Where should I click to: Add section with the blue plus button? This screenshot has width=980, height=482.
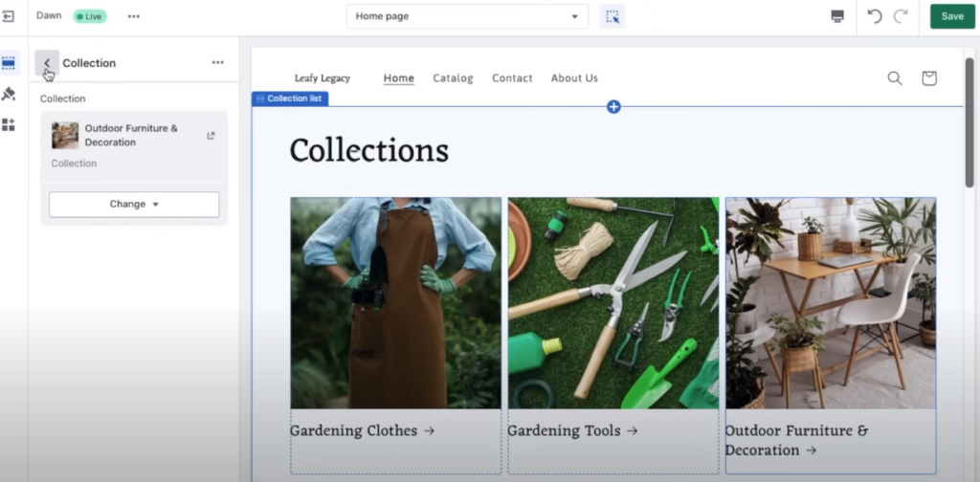coord(613,106)
